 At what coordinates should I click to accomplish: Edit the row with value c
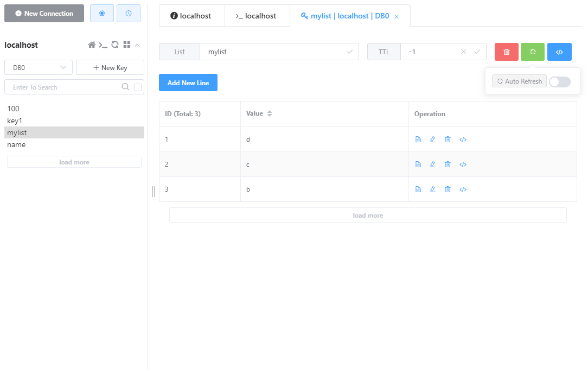(x=433, y=164)
